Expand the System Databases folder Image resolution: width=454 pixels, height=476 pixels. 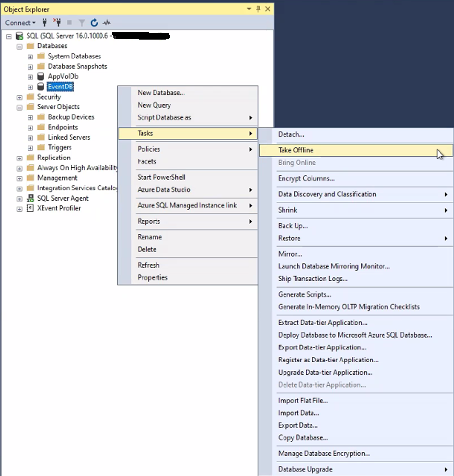point(30,57)
